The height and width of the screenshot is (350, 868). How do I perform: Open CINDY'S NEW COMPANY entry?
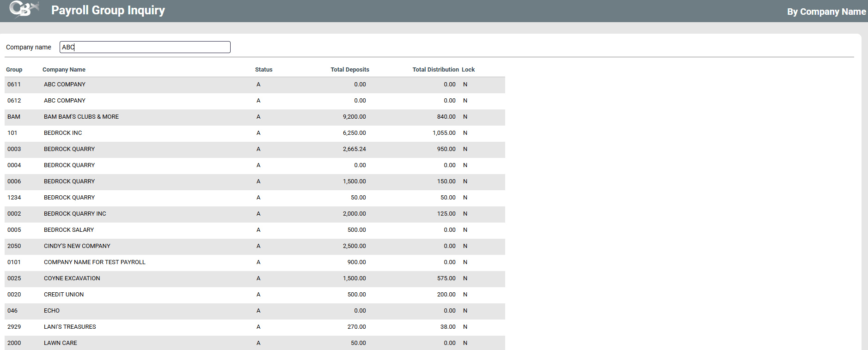[x=77, y=246]
